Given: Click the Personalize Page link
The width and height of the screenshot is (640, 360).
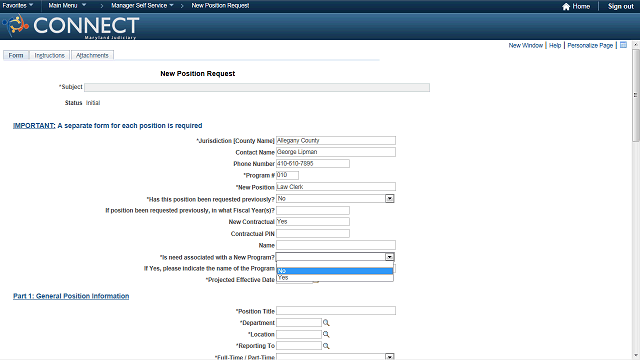Looking at the screenshot, I should (590, 45).
